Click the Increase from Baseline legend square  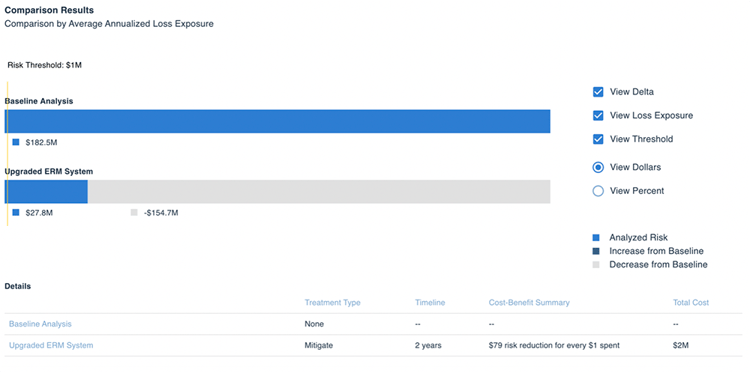pyautogui.click(x=596, y=251)
